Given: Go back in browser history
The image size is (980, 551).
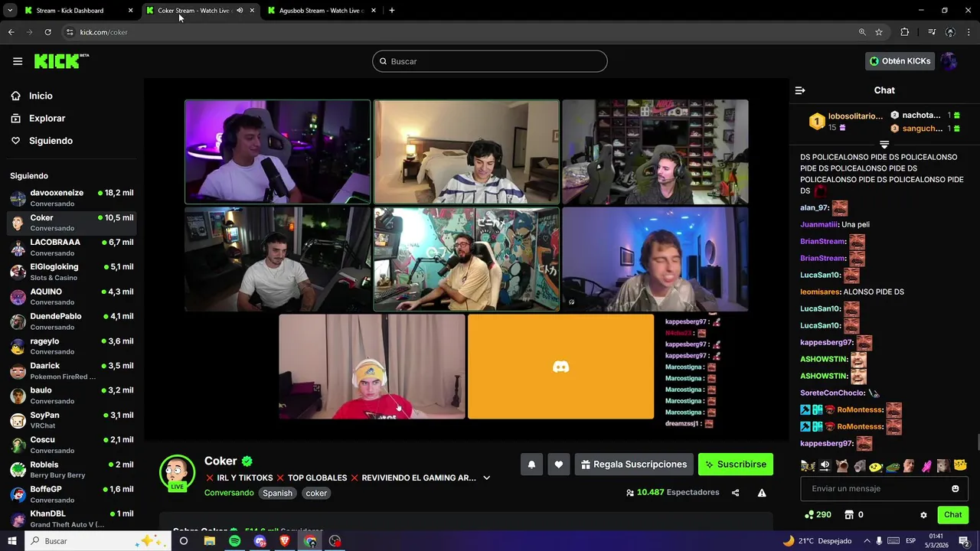Looking at the screenshot, I should [x=11, y=32].
